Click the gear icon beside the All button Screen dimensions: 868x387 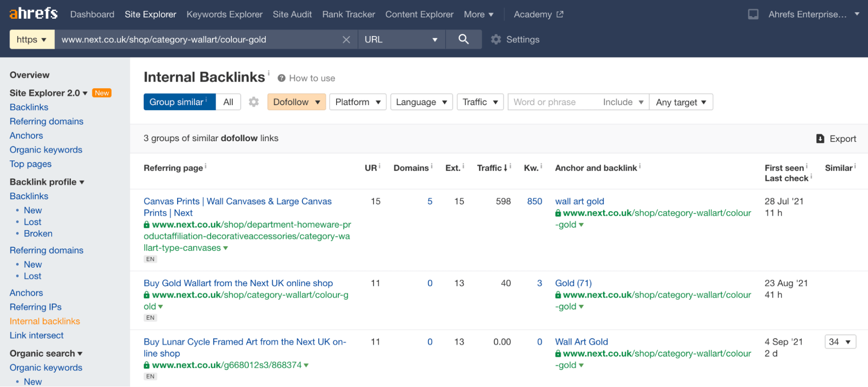254,102
